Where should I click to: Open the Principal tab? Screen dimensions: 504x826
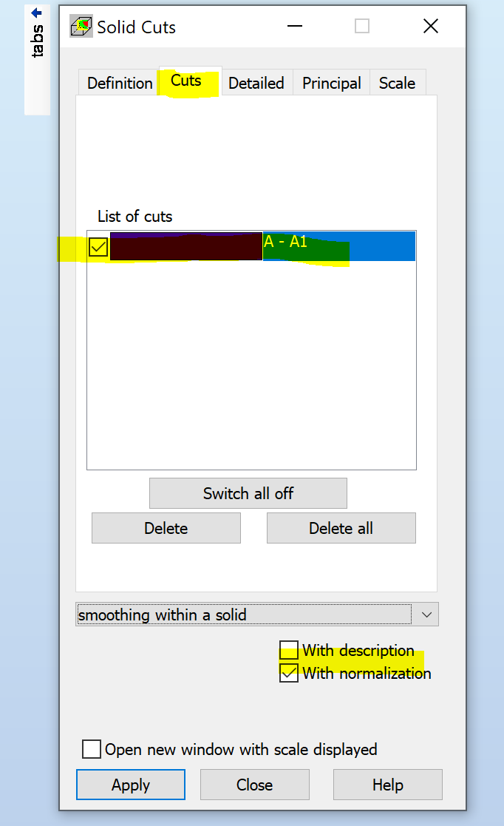tap(331, 83)
